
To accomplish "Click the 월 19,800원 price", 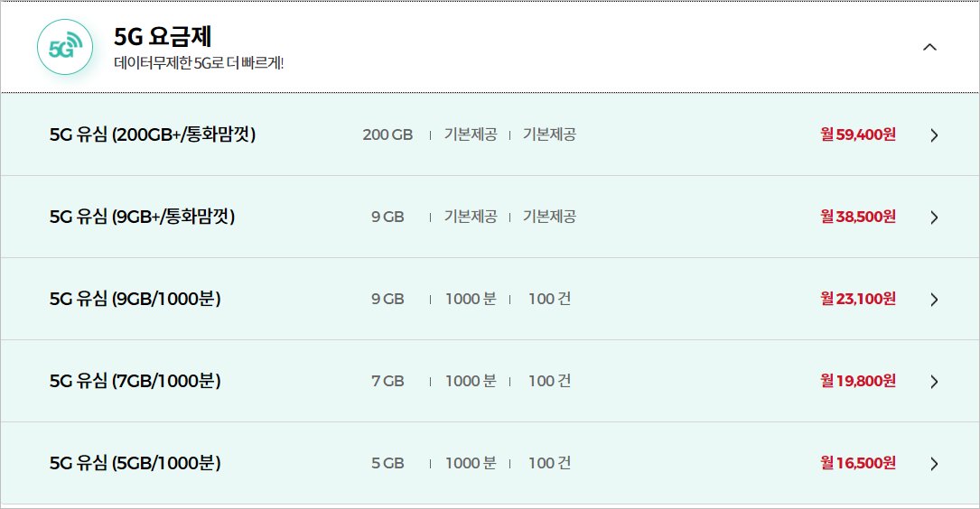I will coord(858,381).
